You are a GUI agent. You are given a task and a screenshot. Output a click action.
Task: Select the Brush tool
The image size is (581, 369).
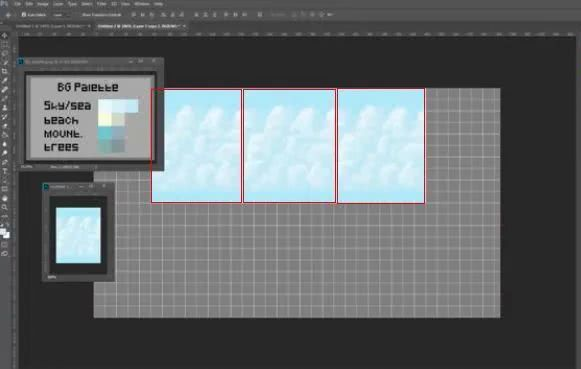(5, 99)
